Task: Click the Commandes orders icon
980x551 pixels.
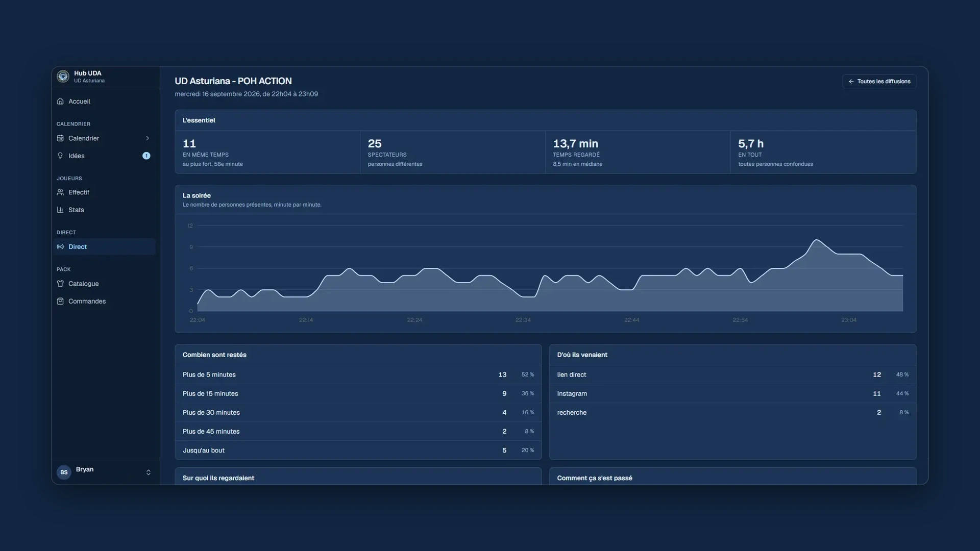Action: pyautogui.click(x=60, y=301)
